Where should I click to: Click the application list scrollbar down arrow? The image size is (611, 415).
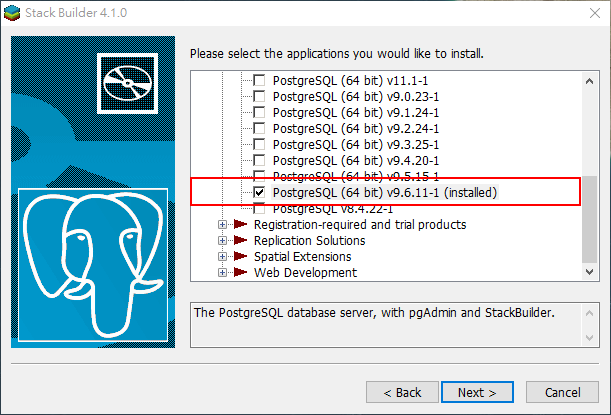pyautogui.click(x=590, y=272)
